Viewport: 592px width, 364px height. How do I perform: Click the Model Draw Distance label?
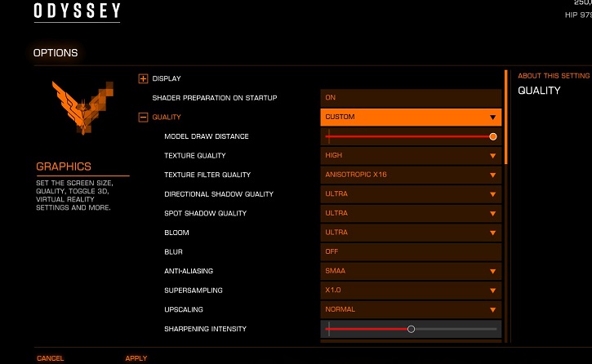coord(207,136)
